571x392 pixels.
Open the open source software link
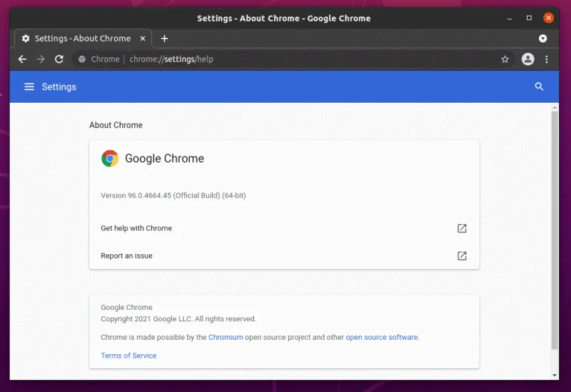[382, 337]
